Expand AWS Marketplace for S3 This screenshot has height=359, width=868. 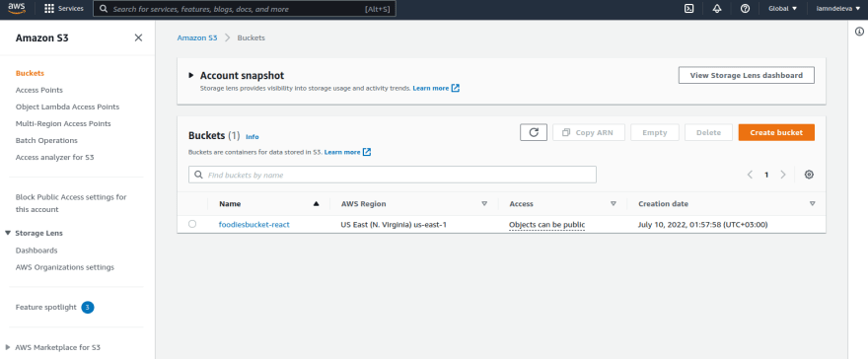pyautogui.click(x=8, y=347)
